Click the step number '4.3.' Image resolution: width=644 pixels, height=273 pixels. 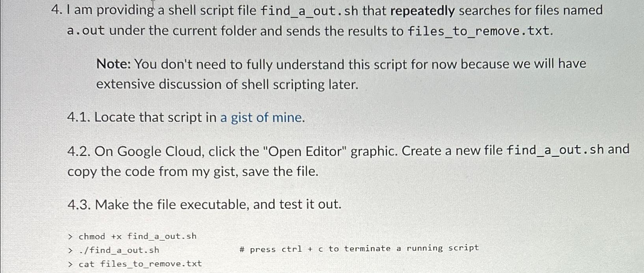pyautogui.click(x=79, y=204)
